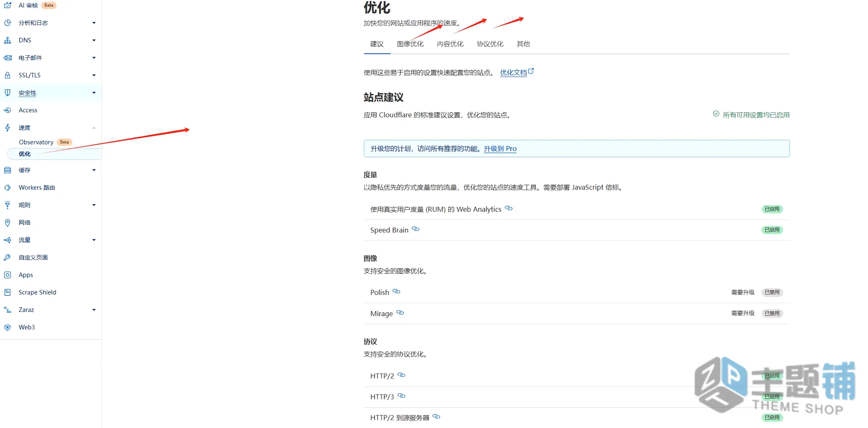Click link icon next to Speed Brain

[415, 229]
